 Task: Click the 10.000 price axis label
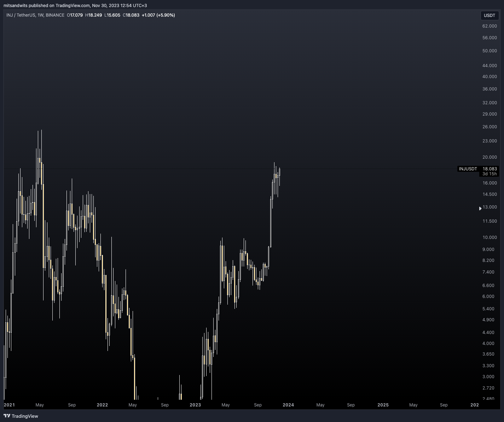pyautogui.click(x=489, y=238)
